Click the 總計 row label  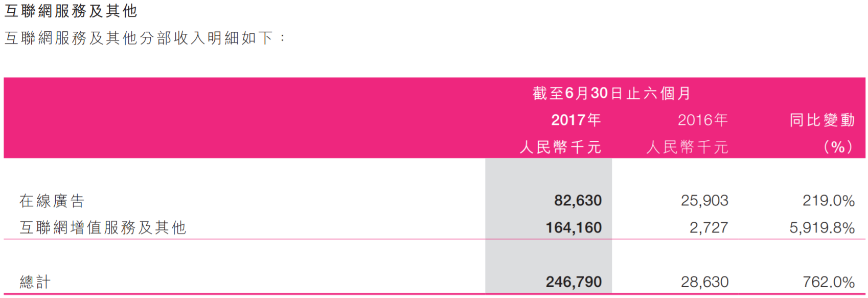[35, 282]
